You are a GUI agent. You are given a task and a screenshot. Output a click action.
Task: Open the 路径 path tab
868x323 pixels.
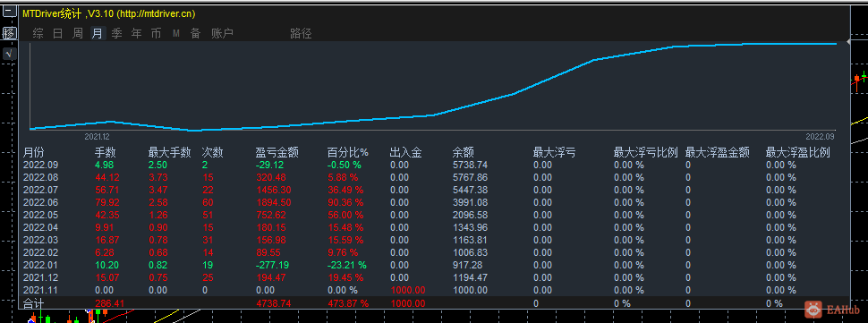click(302, 34)
